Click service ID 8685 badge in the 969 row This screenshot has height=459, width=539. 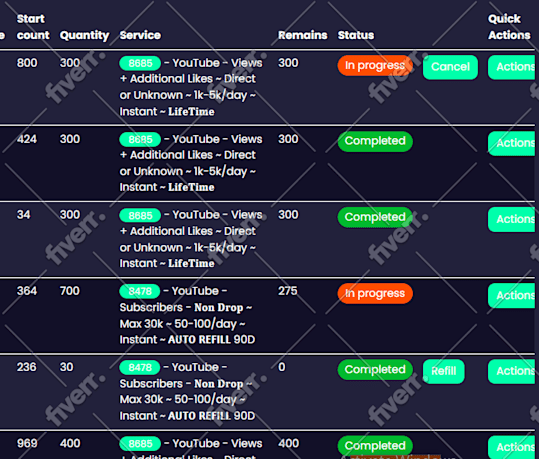[x=140, y=444]
